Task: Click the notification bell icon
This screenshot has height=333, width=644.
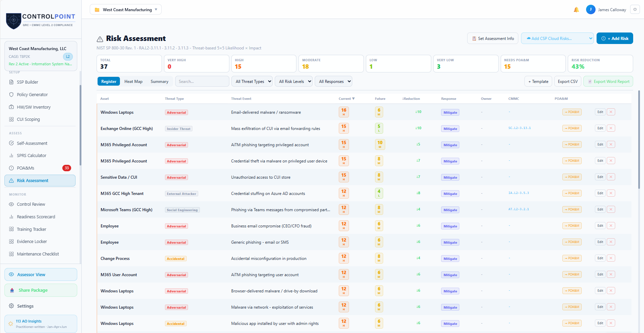Action: point(577,9)
